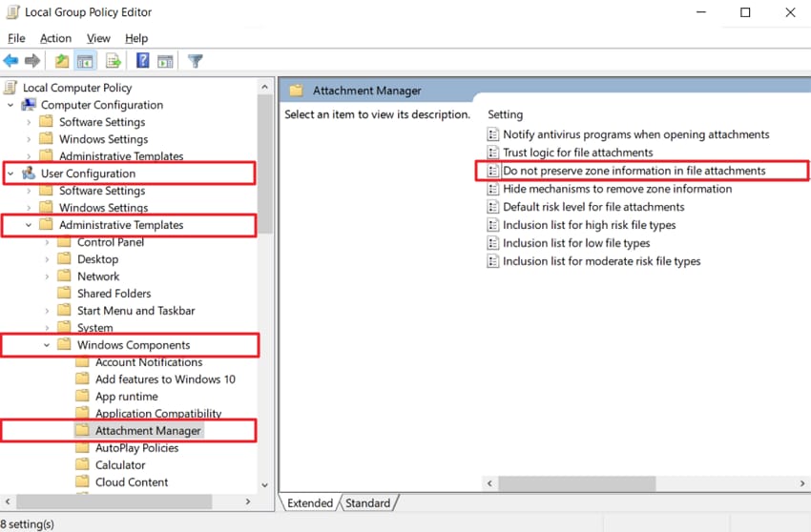This screenshot has width=811, height=532.
Task: Click the settings list horizontal scrollbar thumb
Action: [x=576, y=483]
